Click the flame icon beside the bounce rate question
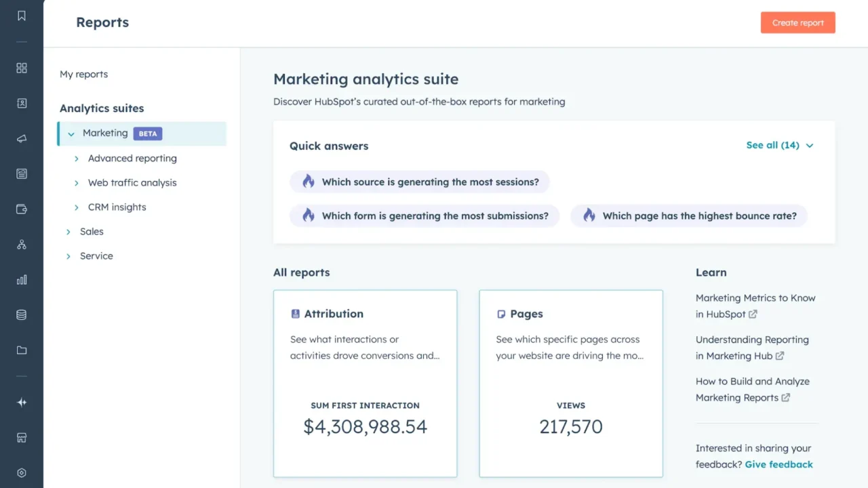The height and width of the screenshot is (488, 868). [589, 216]
